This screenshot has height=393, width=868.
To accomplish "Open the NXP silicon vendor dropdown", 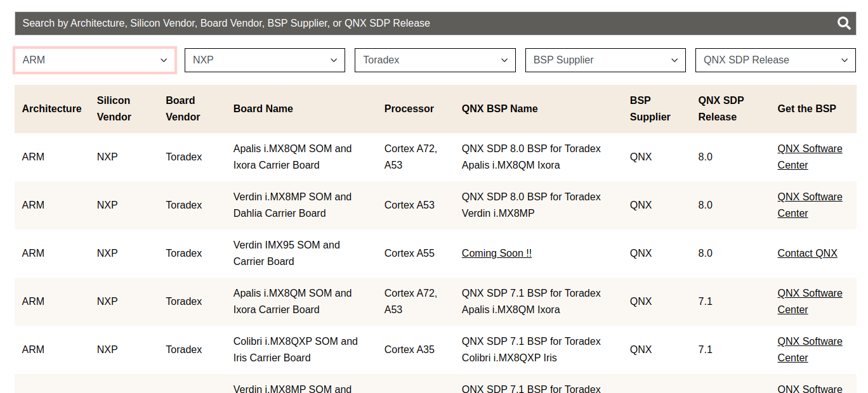I will (x=265, y=60).
